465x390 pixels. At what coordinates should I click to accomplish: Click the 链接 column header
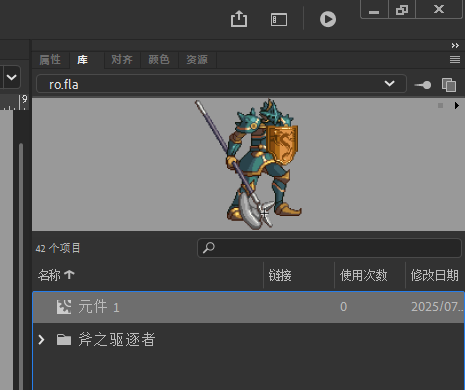tap(280, 275)
